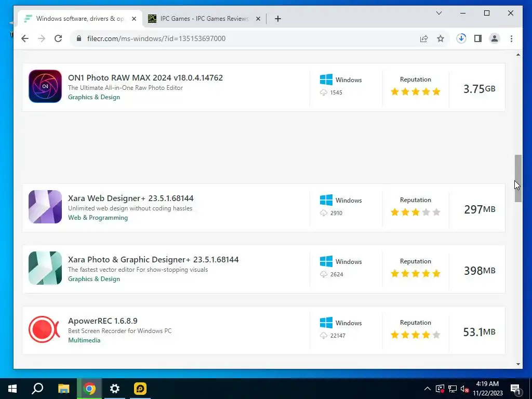Click the download cloud icon beside 1545
Viewport: 532px width, 399px height.
324,92
